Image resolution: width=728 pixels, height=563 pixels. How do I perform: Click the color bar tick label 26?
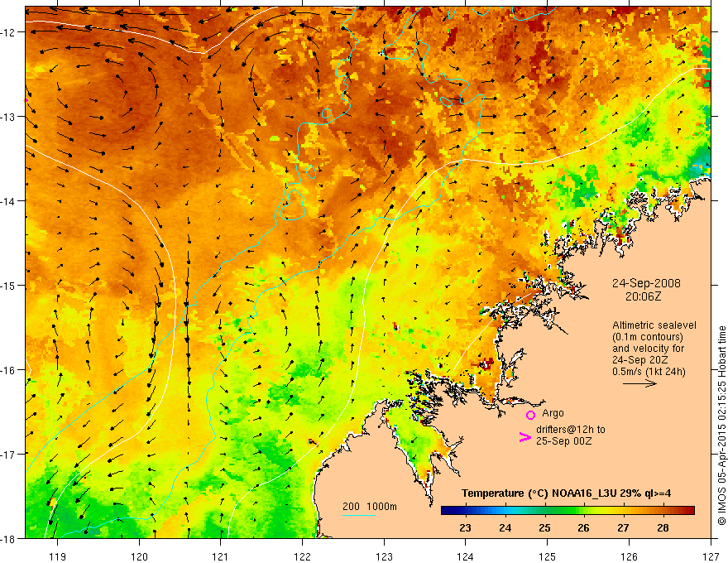click(583, 527)
